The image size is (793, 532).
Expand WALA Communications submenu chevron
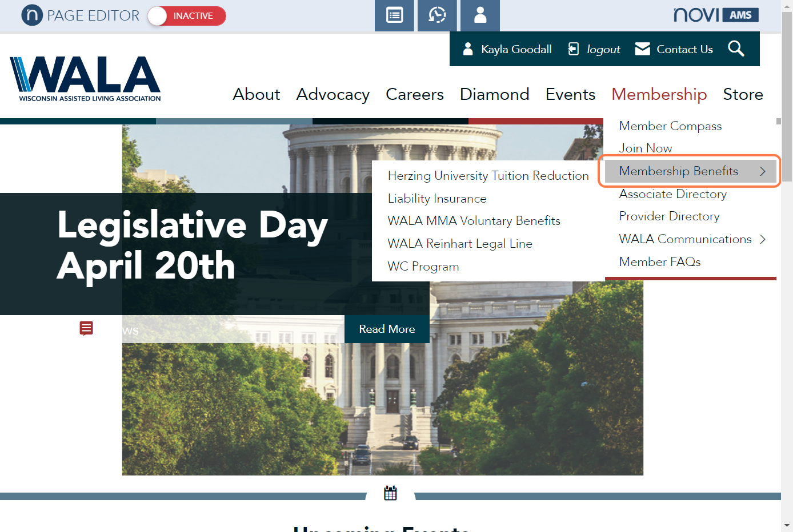[763, 239]
